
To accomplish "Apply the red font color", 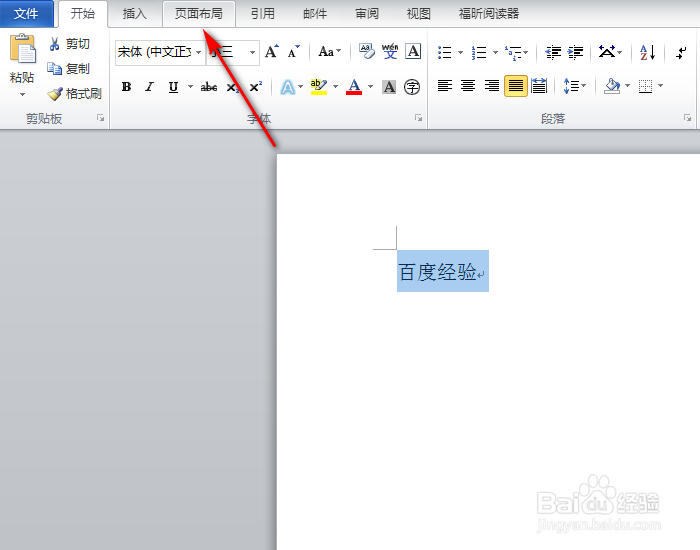I will [x=354, y=87].
